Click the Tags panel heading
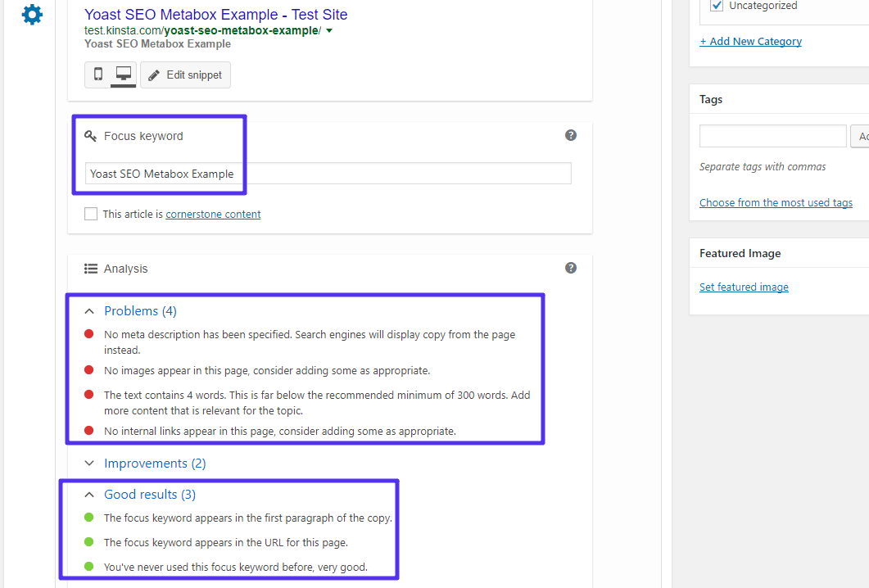 (711, 99)
